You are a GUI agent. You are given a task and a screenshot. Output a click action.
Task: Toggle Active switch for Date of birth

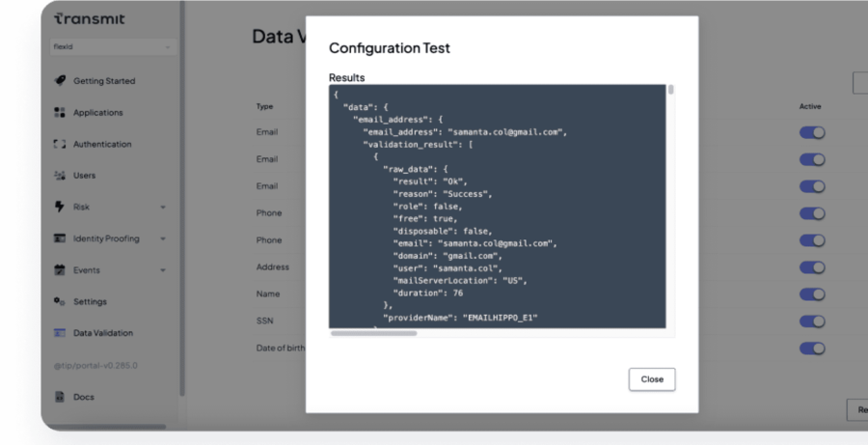coord(812,348)
